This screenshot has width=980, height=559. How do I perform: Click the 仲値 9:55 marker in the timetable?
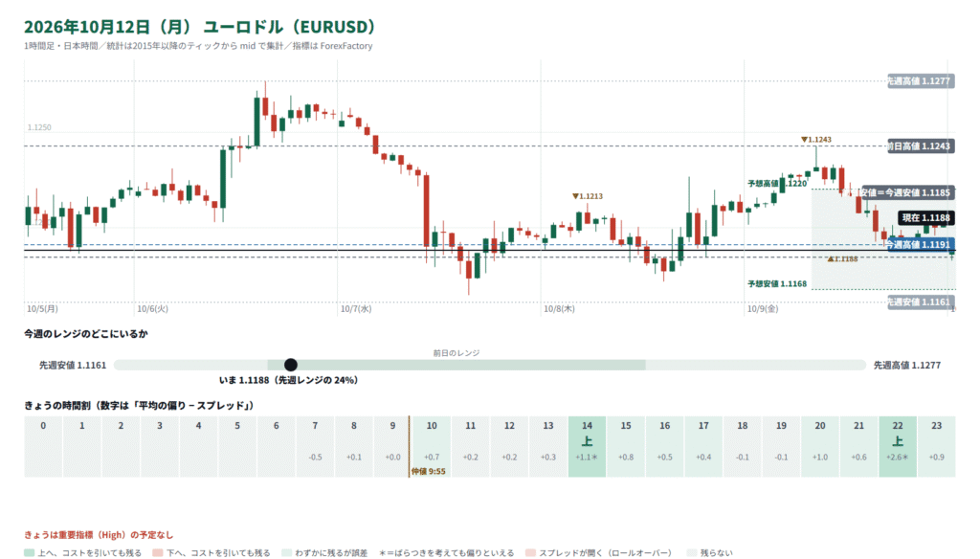[428, 472]
